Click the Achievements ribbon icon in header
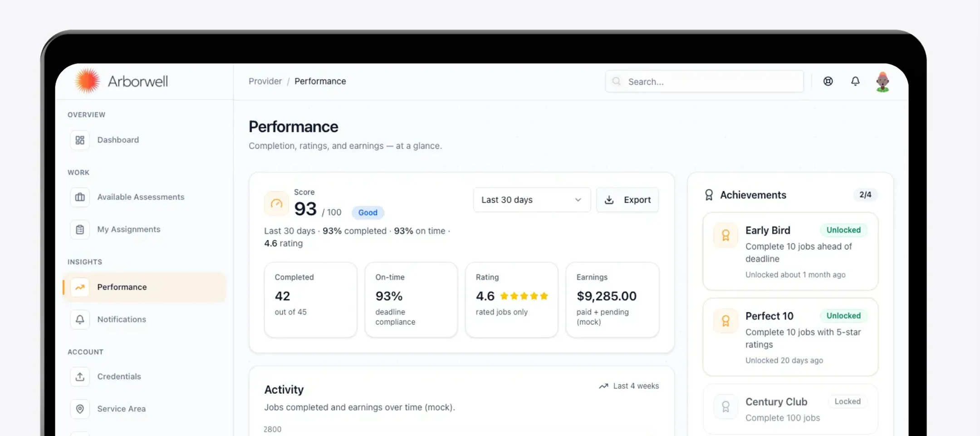Image resolution: width=980 pixels, height=436 pixels. (x=709, y=195)
